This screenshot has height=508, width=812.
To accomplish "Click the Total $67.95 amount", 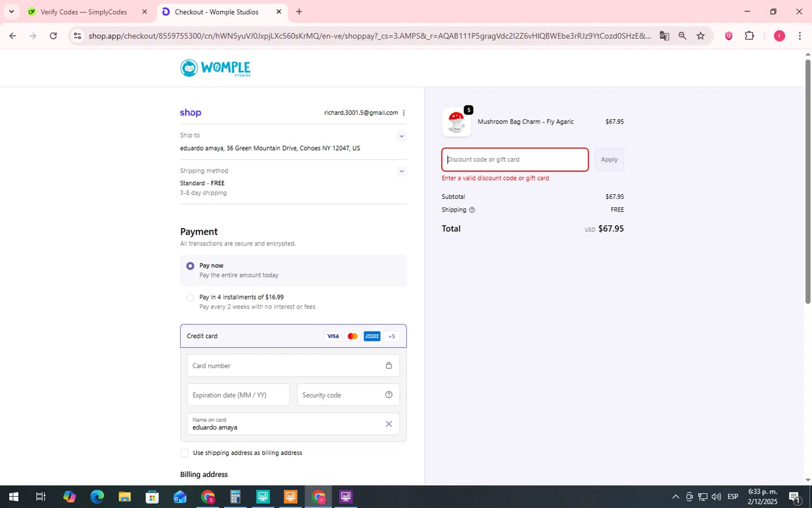I will [611, 229].
